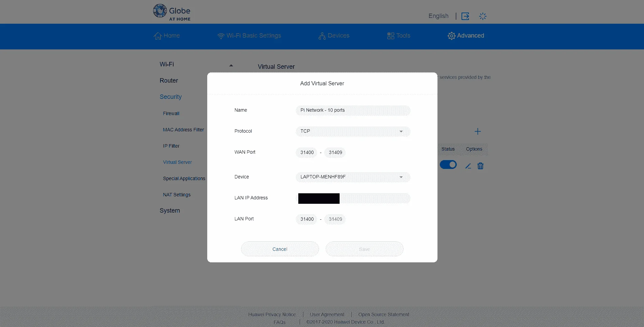Screen dimensions: 644x327
Task: Click the Name input field
Action: click(x=353, y=110)
